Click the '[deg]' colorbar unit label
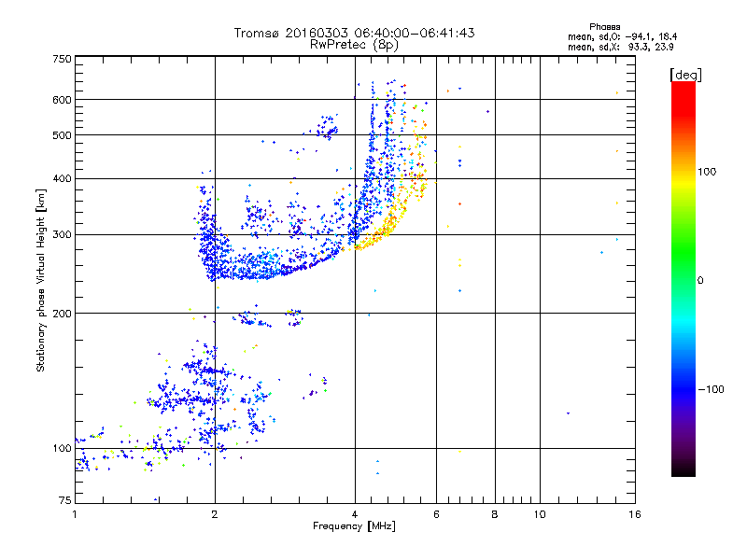The height and width of the screenshot is (560, 747). pos(685,75)
